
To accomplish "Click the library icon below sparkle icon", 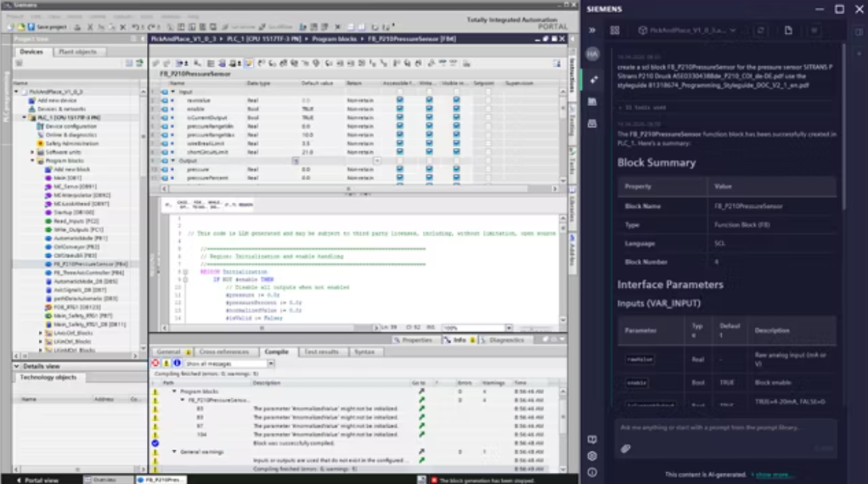I will tap(592, 101).
